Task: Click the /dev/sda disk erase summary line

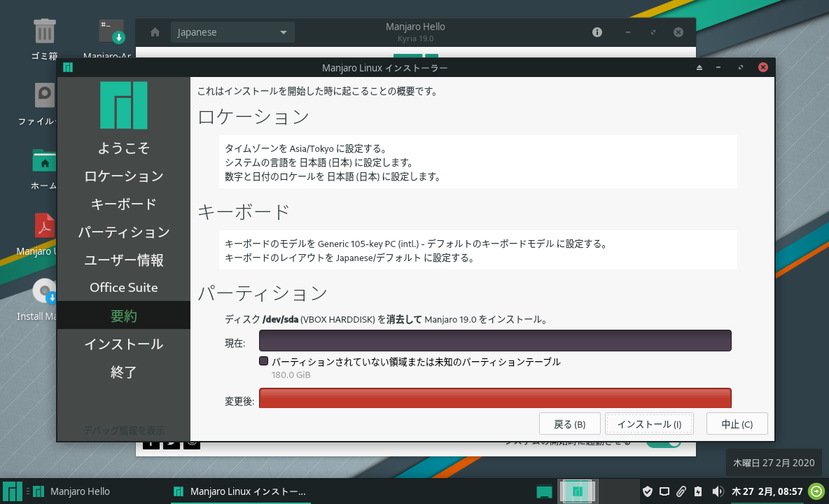Action: [x=386, y=319]
